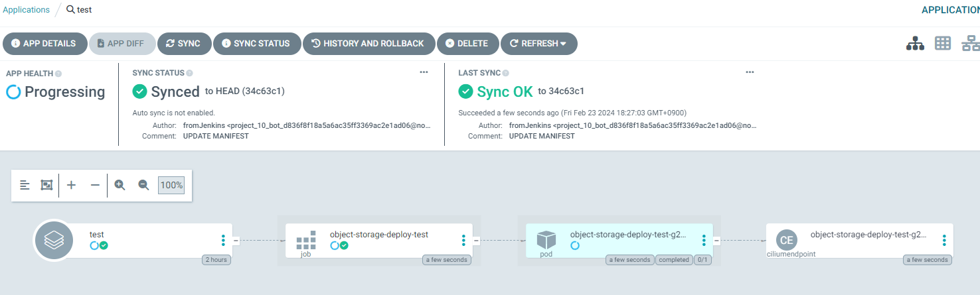Click the Last Sync help icon
The width and height of the screenshot is (980, 295).
(x=506, y=73)
